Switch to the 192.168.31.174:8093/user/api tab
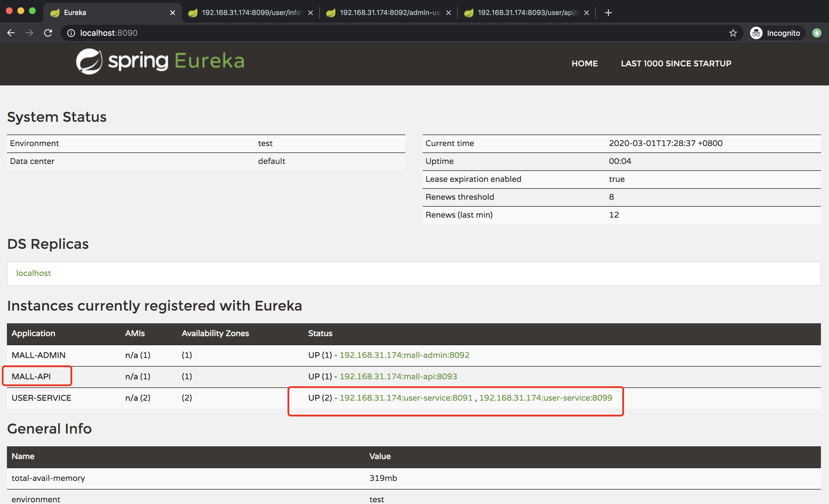 point(525,12)
